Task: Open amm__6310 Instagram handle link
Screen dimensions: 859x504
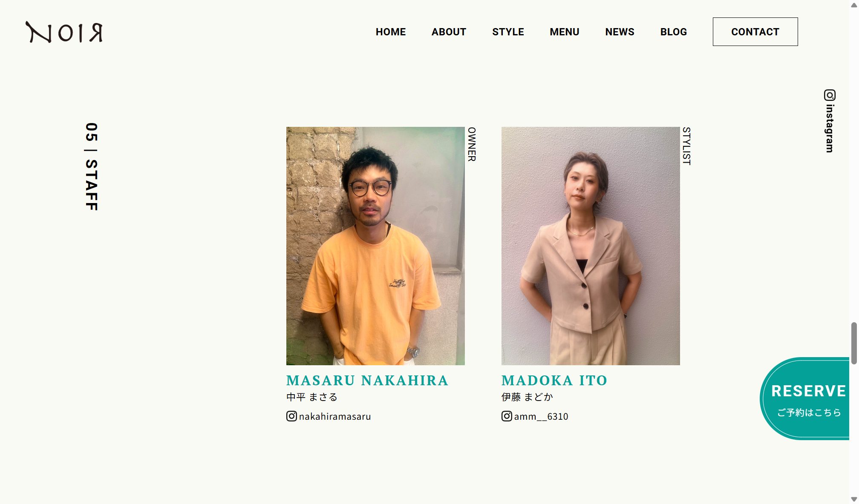Action: click(x=541, y=416)
